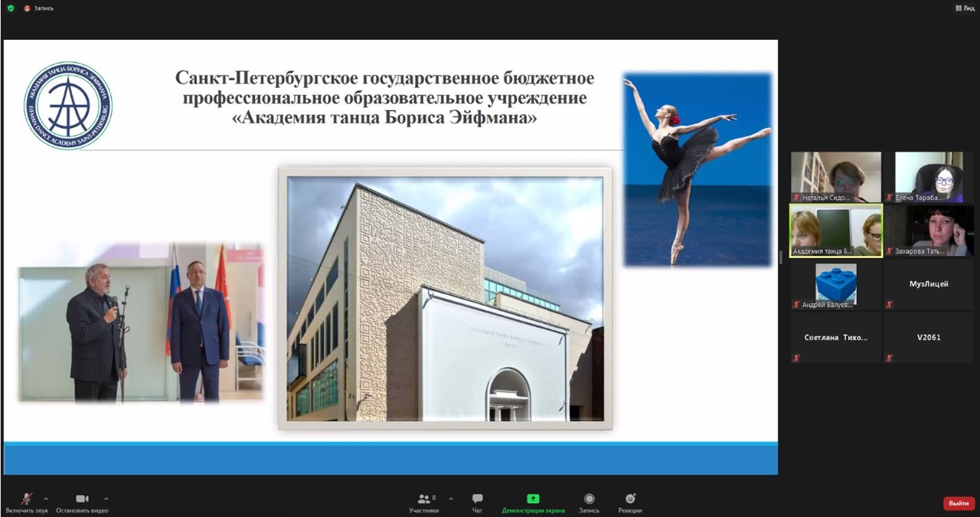Select Елена Тараба... participant video tile

pos(929,176)
